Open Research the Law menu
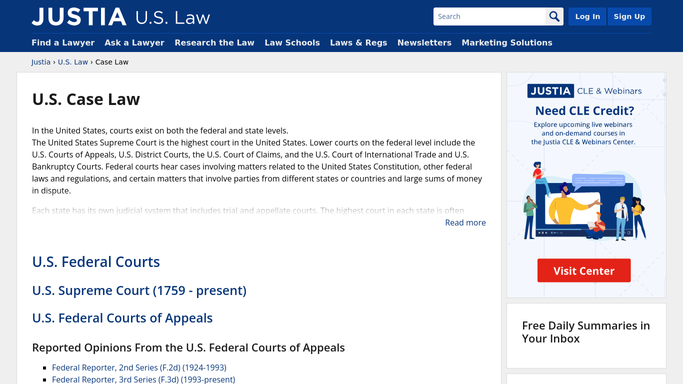This screenshot has width=683, height=384. point(214,43)
